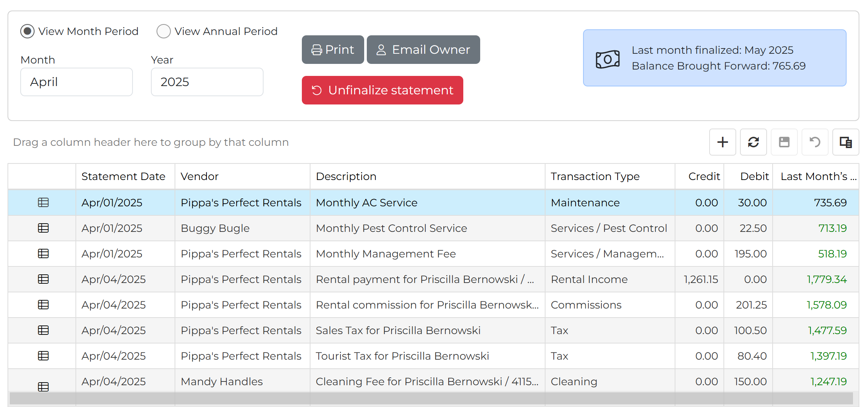Click the Unfinalize statement button
Viewport: 868px width, 407px height.
tap(382, 90)
